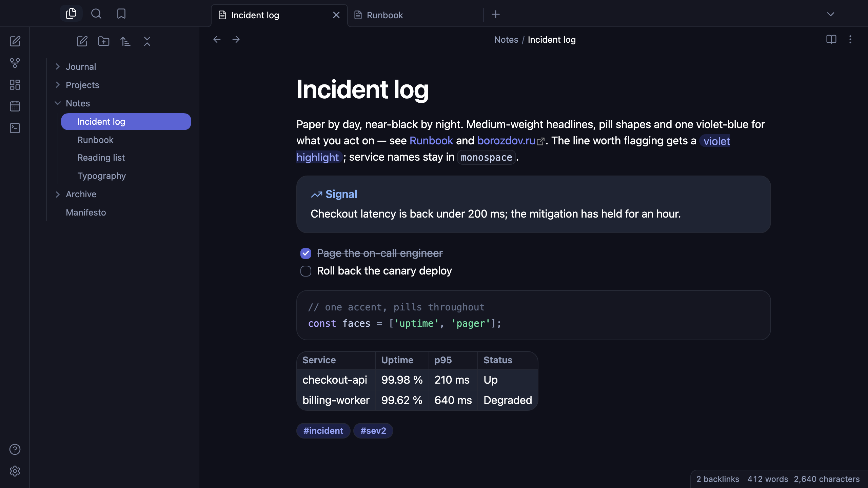Change sort order in file explorer
The height and width of the screenshot is (488, 868).
125,41
